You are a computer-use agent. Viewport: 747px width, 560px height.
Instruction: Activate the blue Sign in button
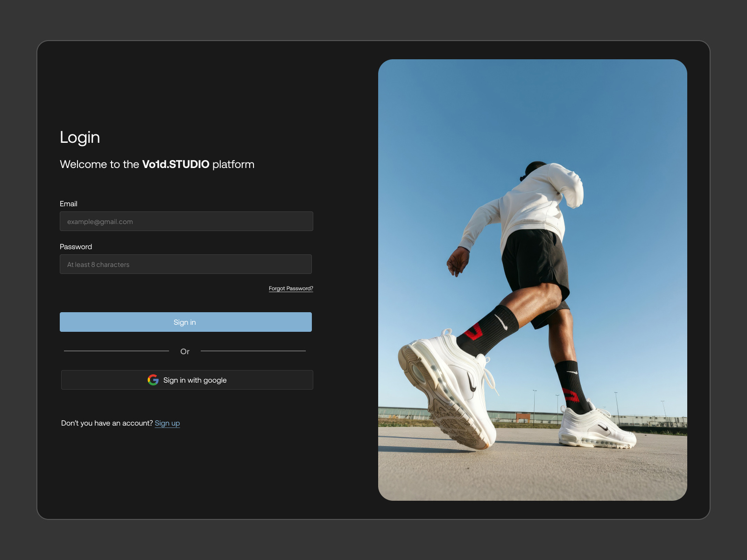[x=185, y=322]
